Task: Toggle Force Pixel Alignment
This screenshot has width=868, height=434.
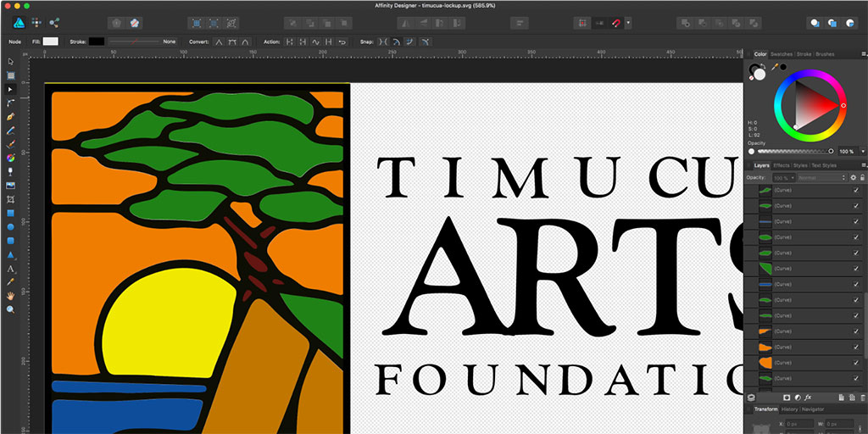Action: click(581, 23)
